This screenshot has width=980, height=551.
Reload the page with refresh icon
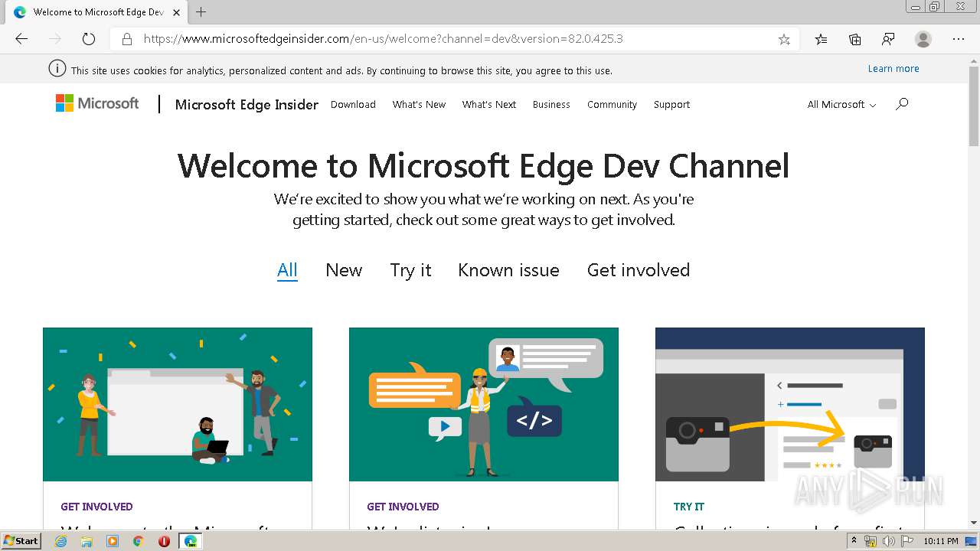88,39
